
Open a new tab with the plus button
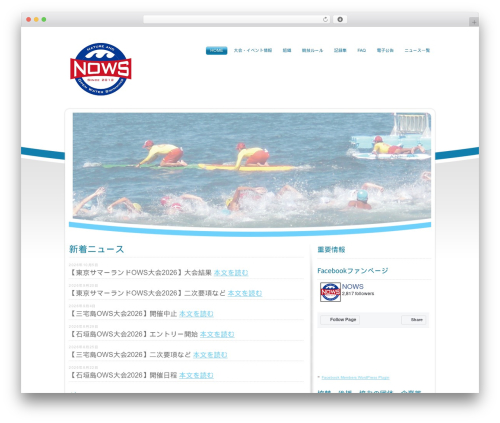tap(474, 22)
